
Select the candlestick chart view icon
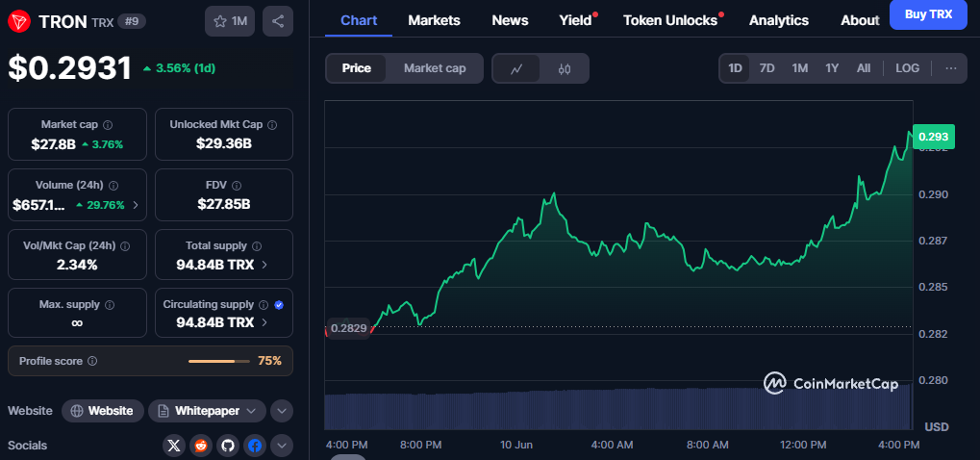[565, 68]
